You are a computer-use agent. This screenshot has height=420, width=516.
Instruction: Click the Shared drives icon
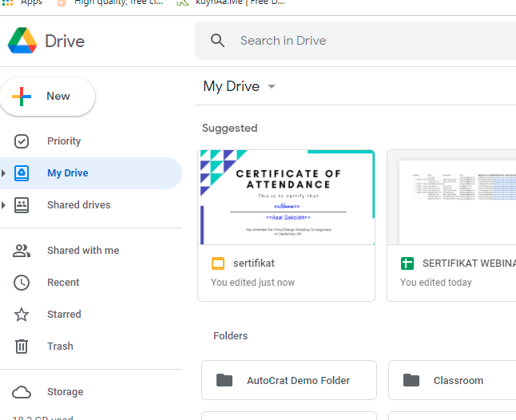[22, 205]
